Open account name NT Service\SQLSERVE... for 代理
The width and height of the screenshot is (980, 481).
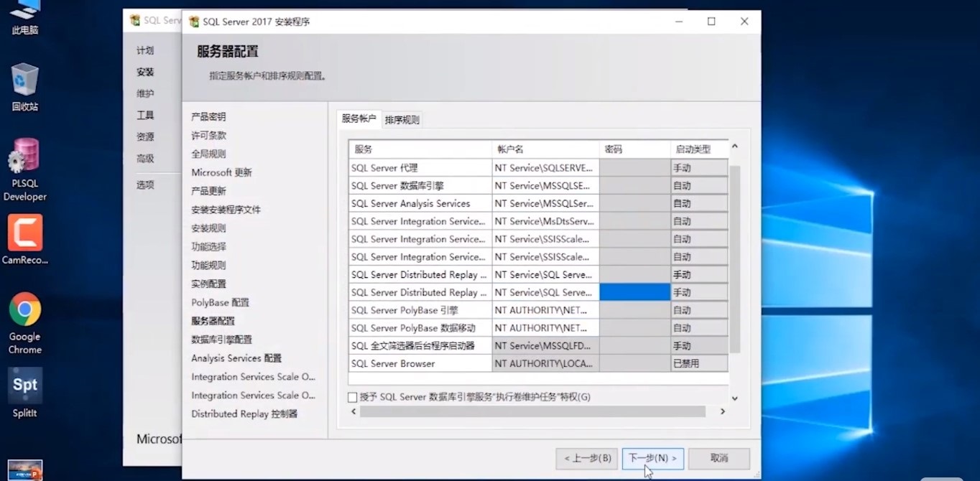click(x=545, y=167)
